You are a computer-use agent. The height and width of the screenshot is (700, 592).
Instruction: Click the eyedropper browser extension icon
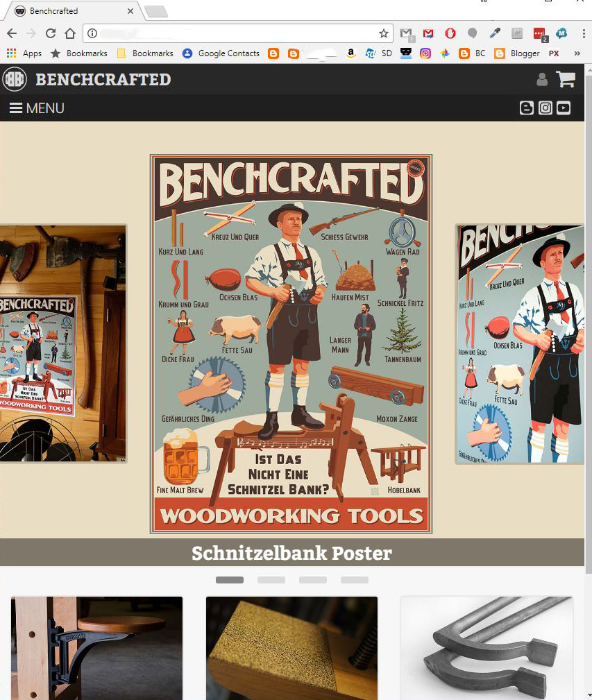click(x=494, y=33)
